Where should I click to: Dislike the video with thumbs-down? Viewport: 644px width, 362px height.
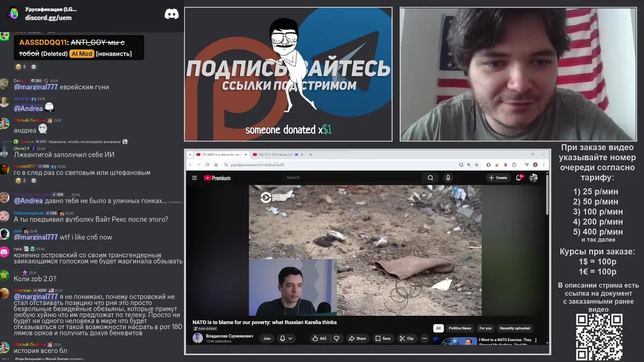point(337,338)
